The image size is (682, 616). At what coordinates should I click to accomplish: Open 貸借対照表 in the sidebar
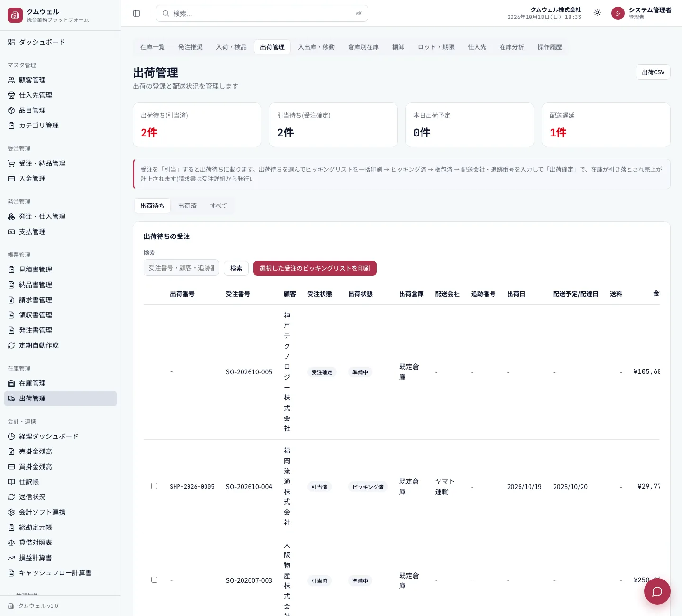(61, 543)
